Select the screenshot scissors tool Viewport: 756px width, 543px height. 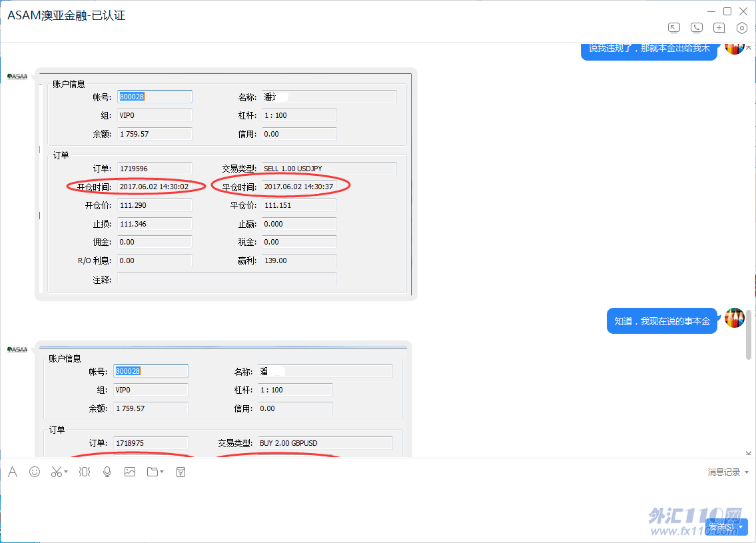click(57, 472)
